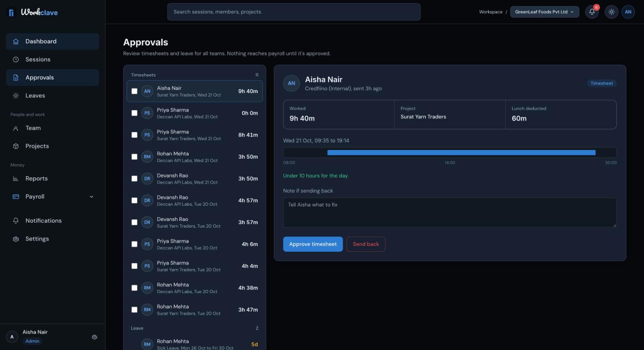The width and height of the screenshot is (644, 350).
Task: Toggle light theme sun icon
Action: [x=611, y=12]
